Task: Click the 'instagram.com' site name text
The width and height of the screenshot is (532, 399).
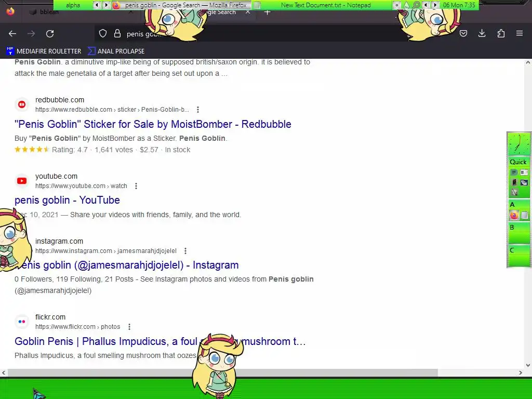Action: click(x=59, y=241)
